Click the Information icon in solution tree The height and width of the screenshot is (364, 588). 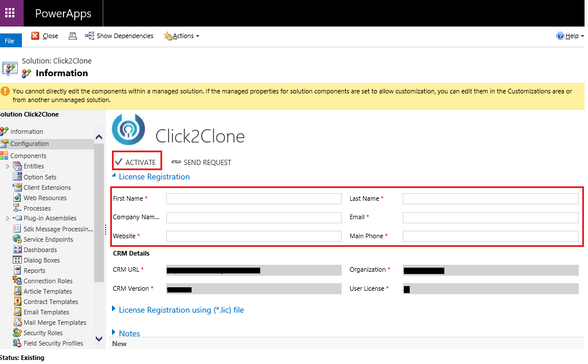5,131
